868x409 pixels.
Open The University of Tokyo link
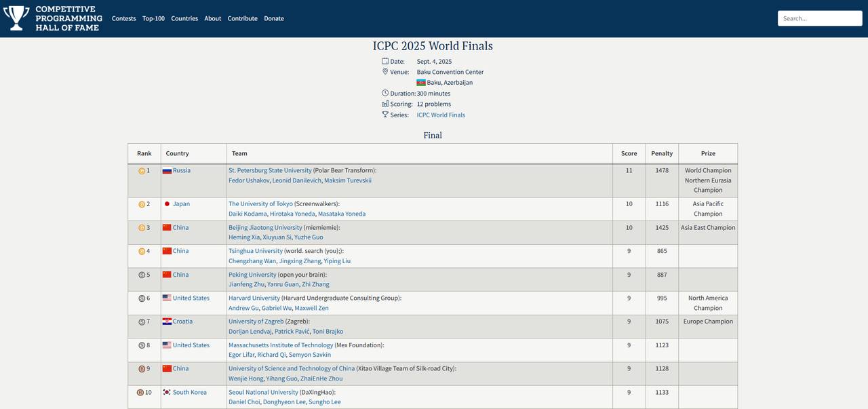(x=260, y=203)
